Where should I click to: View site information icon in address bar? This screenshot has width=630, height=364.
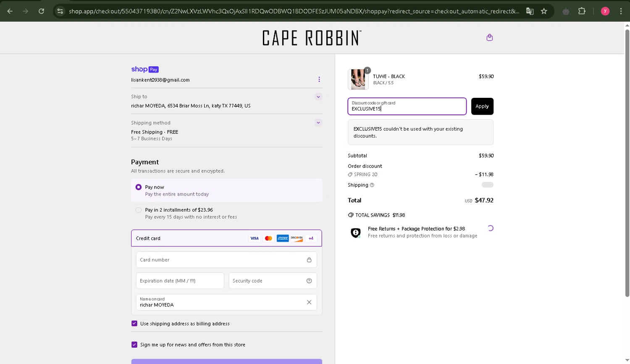(x=60, y=11)
